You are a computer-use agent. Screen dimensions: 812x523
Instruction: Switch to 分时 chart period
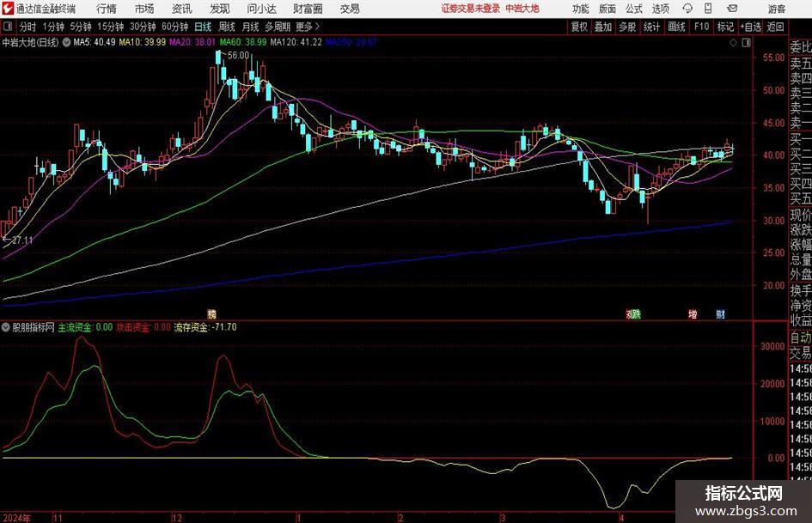coord(28,27)
